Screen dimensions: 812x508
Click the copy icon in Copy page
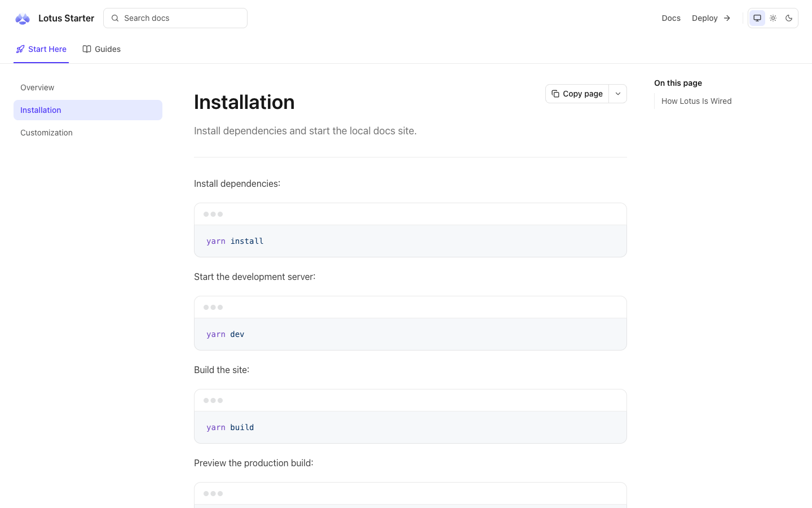(x=555, y=94)
